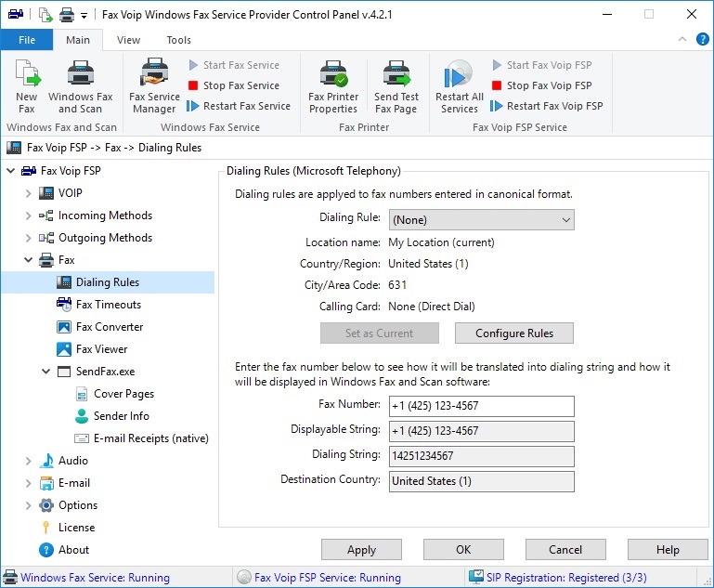Click the quick access new fax icon

pyautogui.click(x=45, y=15)
